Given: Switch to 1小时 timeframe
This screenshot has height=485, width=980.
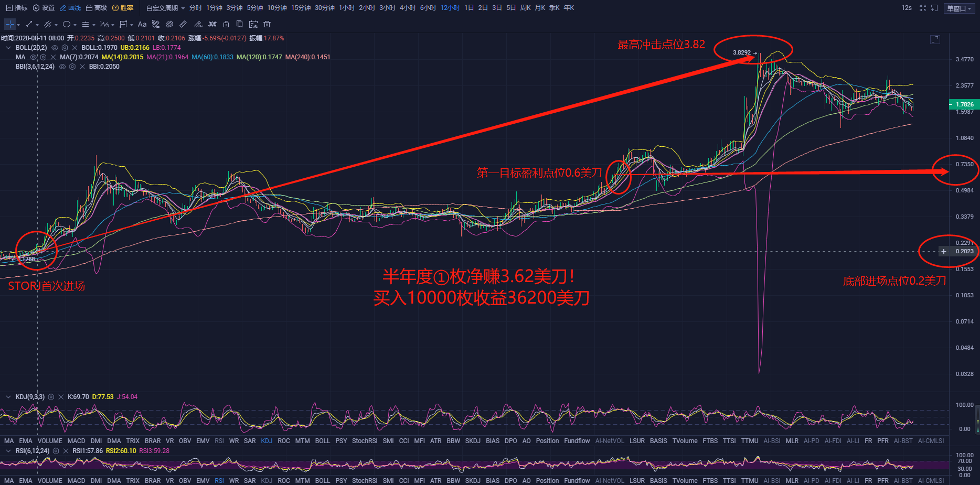Looking at the screenshot, I should tap(347, 8).
